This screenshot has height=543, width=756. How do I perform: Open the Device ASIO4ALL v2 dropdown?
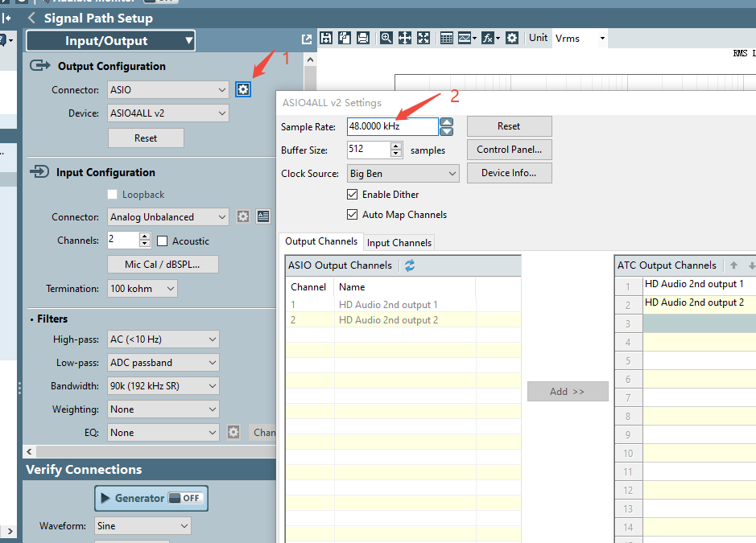[167, 113]
